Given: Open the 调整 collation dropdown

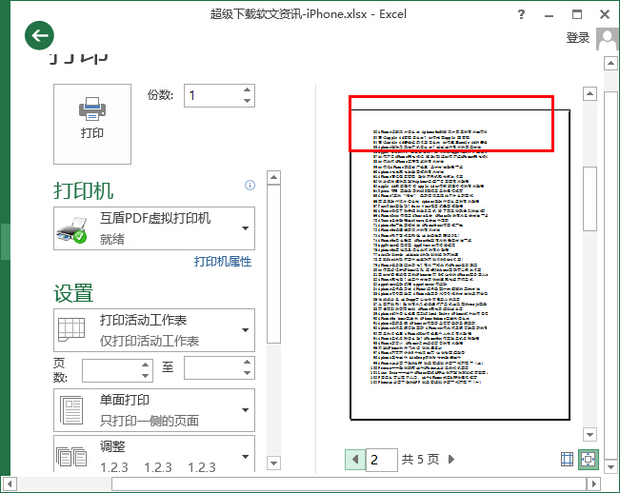Looking at the screenshot, I should (x=154, y=454).
